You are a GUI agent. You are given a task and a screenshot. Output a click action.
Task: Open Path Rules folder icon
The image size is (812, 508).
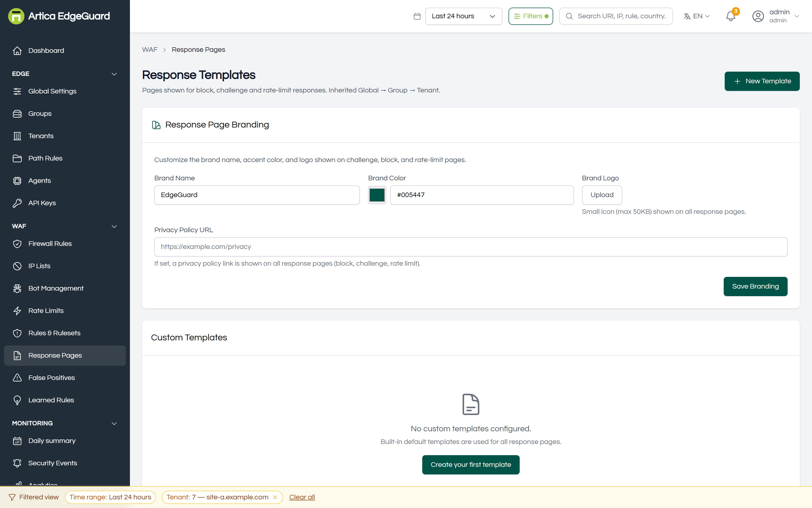[x=17, y=158]
